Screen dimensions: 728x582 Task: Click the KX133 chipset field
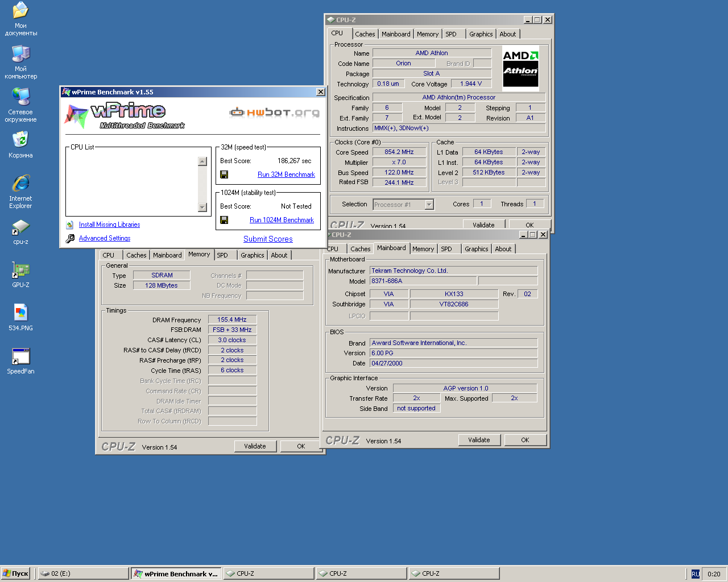[454, 294]
